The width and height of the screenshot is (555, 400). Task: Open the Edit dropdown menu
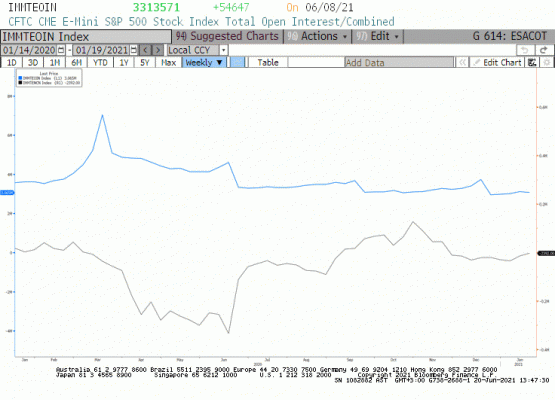click(x=377, y=36)
